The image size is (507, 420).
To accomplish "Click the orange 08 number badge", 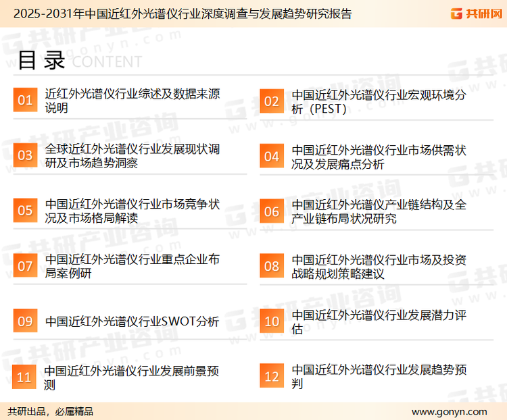I will (x=272, y=266).
